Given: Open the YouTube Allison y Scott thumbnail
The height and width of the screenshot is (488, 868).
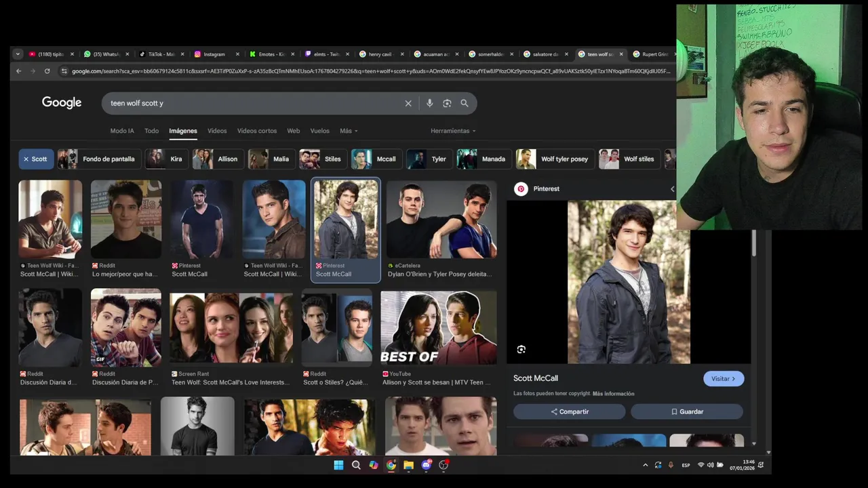Looking at the screenshot, I should pos(439,328).
